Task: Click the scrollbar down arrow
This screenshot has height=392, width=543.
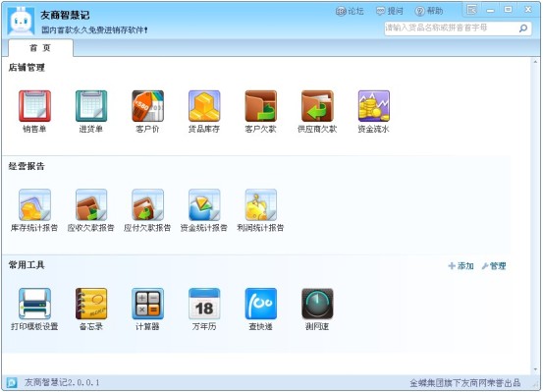Action: [535, 369]
